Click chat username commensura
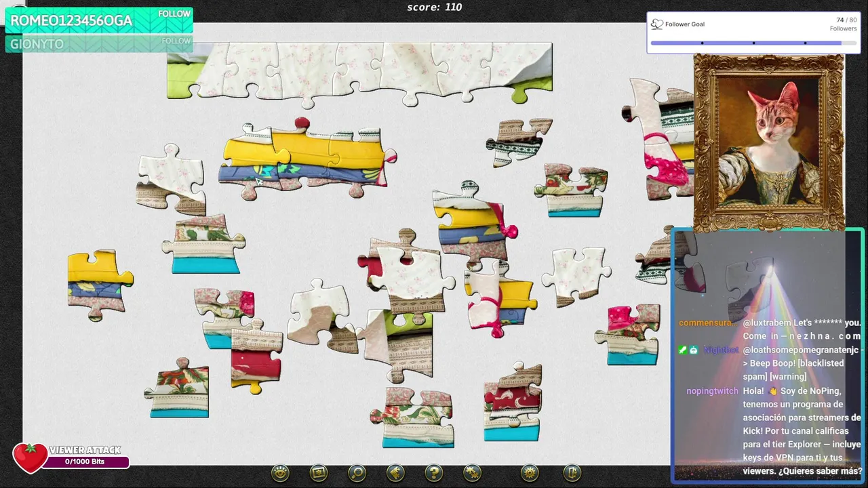 (707, 323)
